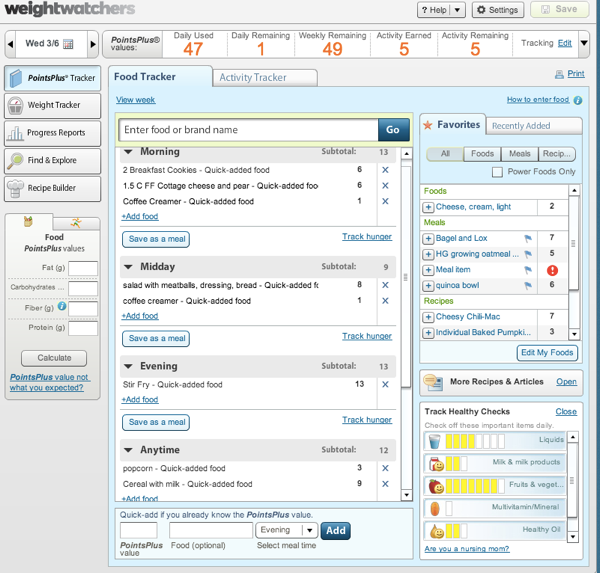Collapse the Morning section

click(x=128, y=152)
